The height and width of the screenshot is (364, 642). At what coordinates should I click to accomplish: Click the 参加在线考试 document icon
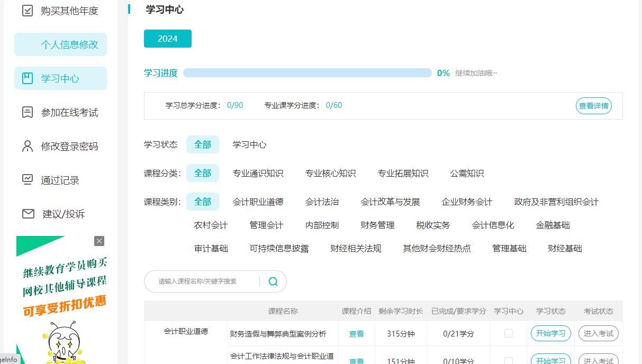tap(28, 112)
